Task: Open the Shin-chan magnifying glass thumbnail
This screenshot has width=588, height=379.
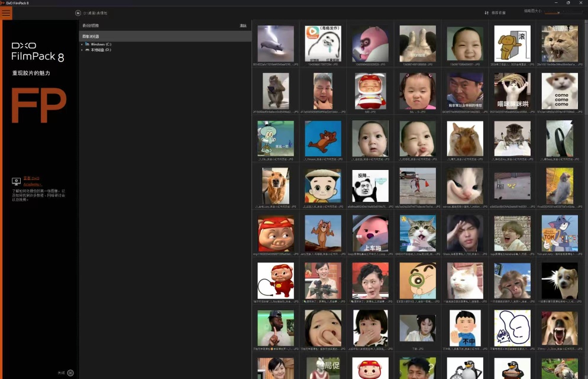Action: (x=418, y=281)
